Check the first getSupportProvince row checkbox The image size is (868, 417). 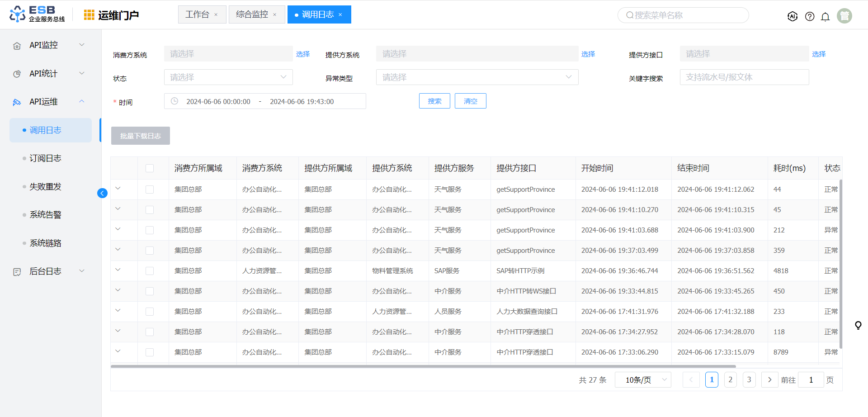150,190
